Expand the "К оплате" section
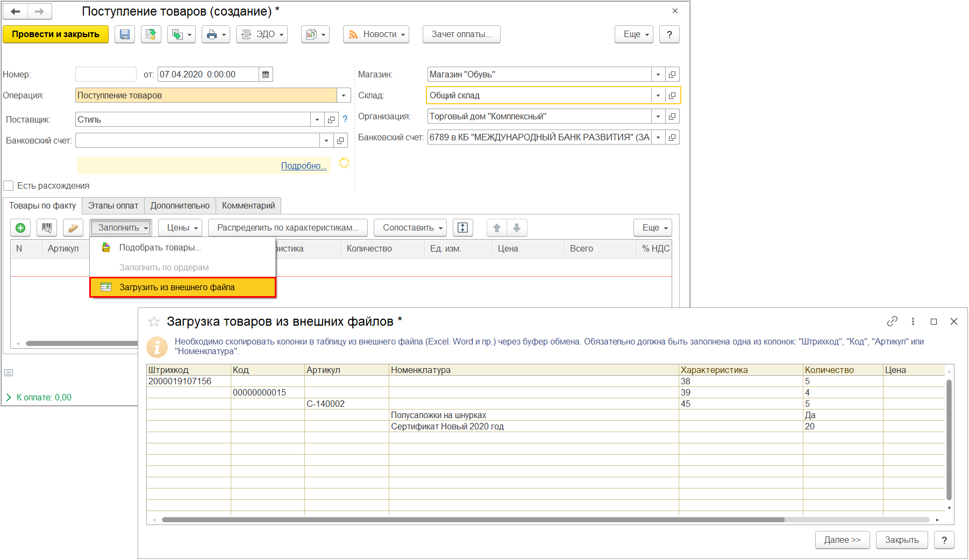 click(x=9, y=398)
